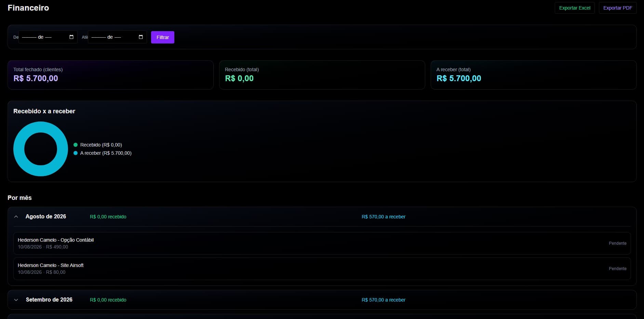Expand the Setembro de 2026 section chevron
The image size is (644, 319).
click(16, 300)
